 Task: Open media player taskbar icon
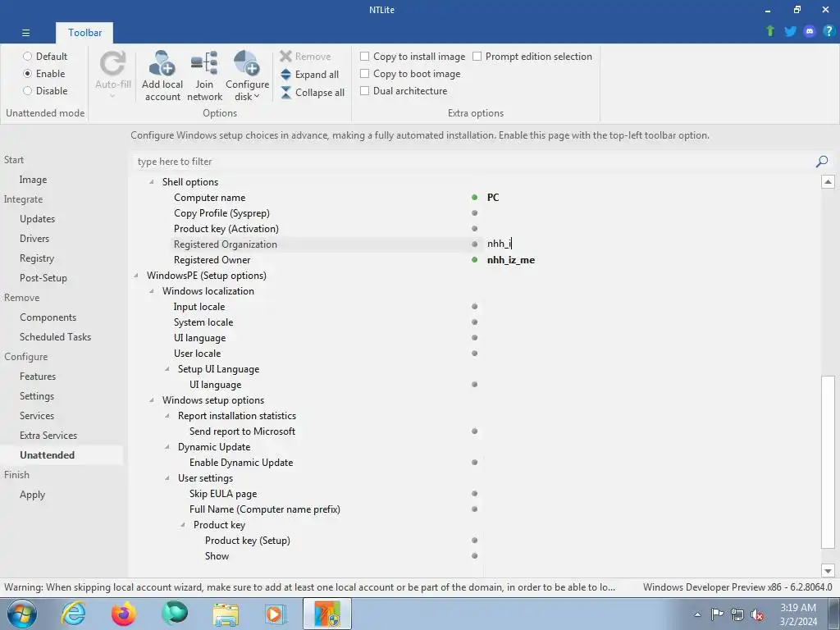(x=276, y=614)
